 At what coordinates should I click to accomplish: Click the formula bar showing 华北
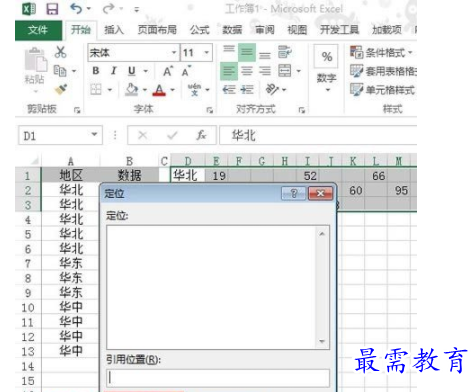(x=318, y=135)
